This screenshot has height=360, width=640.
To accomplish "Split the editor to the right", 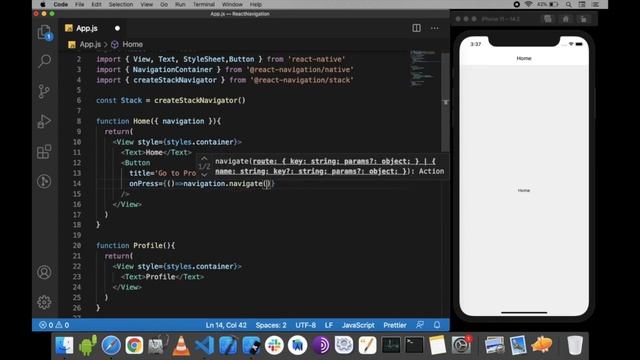I will [416, 28].
